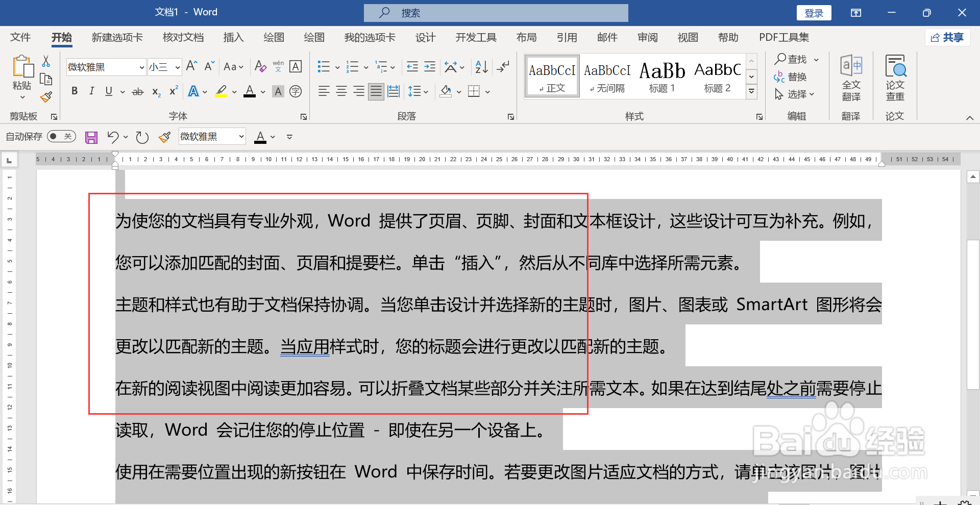Image resolution: width=980 pixels, height=505 pixels.
Task: Open the phonetic guide (wén) tool
Action: (x=278, y=66)
